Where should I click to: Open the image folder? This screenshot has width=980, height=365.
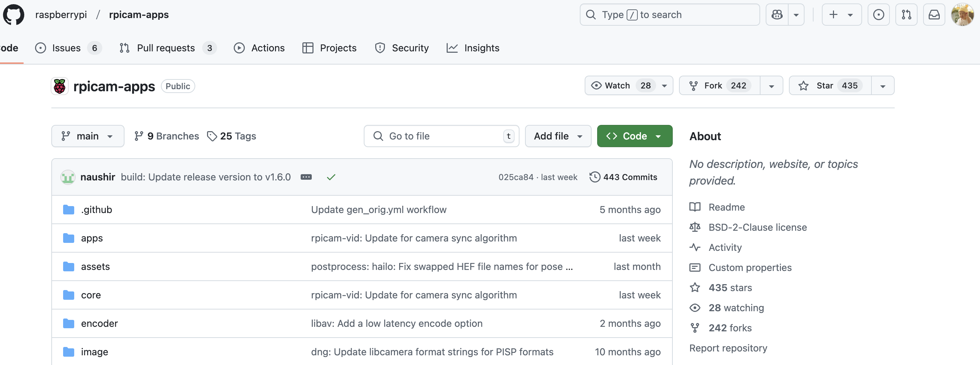coord(95,352)
